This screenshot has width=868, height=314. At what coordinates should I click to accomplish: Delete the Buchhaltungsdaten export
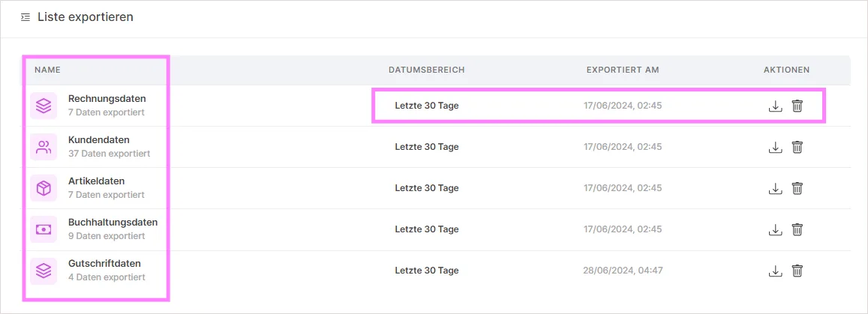[797, 229]
